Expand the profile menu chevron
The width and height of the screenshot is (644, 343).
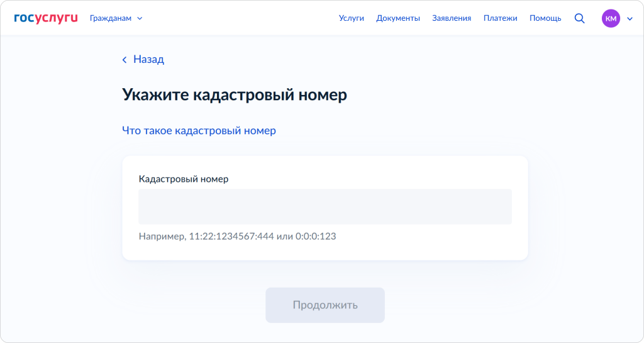[630, 18]
